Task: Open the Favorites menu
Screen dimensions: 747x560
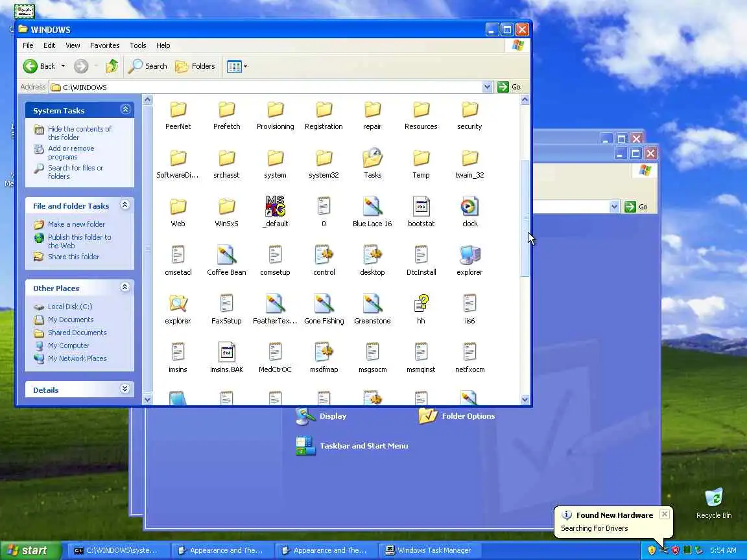Action: [105, 45]
